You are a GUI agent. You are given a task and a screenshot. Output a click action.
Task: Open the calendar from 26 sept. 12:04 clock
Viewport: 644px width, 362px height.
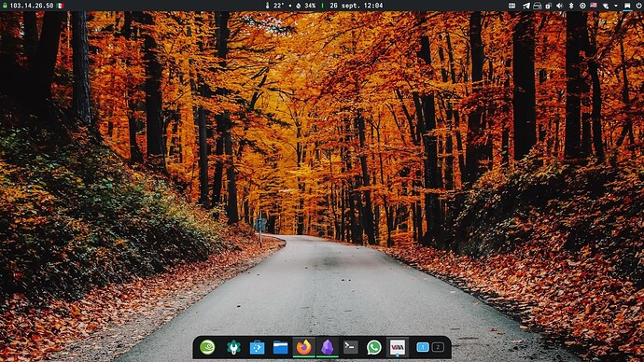pyautogui.click(x=357, y=6)
